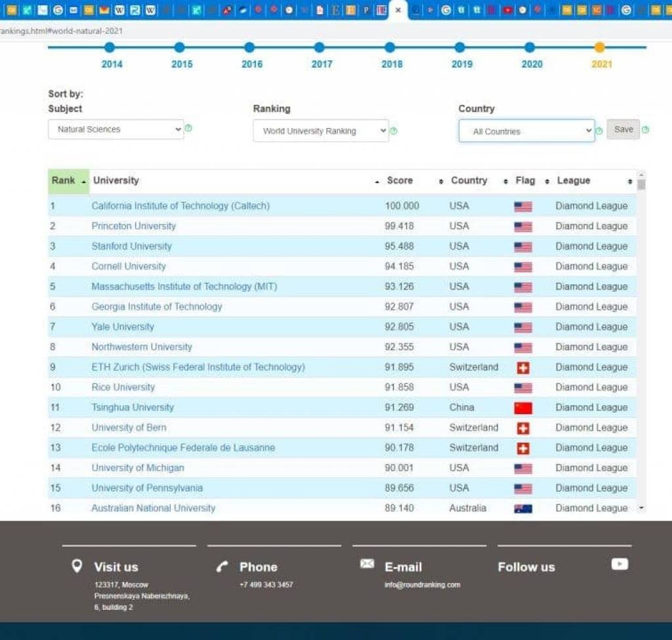Click the help icon right of Save
672x640 pixels.
645,130
